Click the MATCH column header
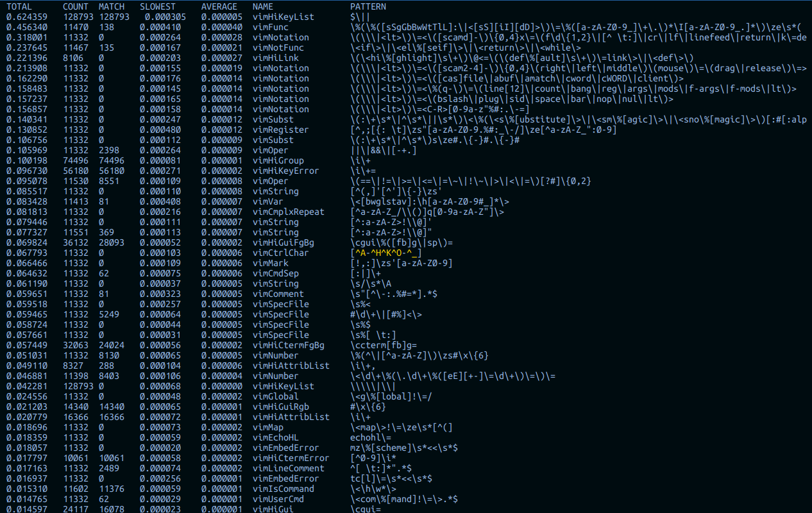 coord(112,6)
